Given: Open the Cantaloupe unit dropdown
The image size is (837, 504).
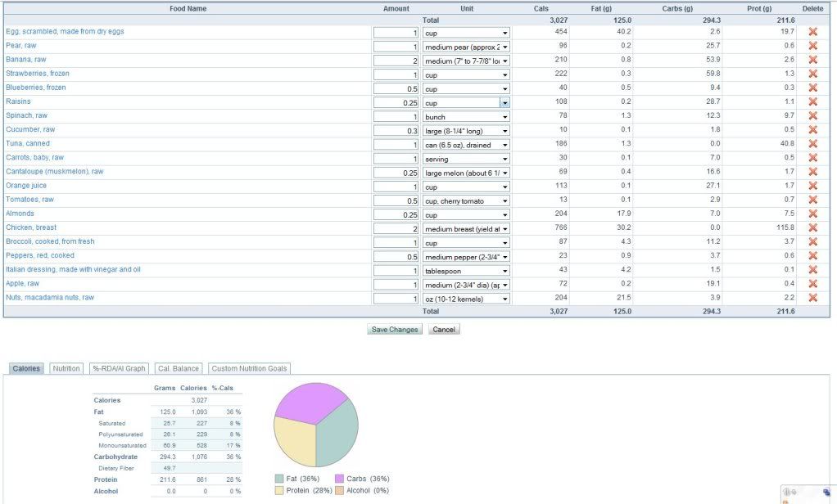Looking at the screenshot, I should [x=466, y=173].
